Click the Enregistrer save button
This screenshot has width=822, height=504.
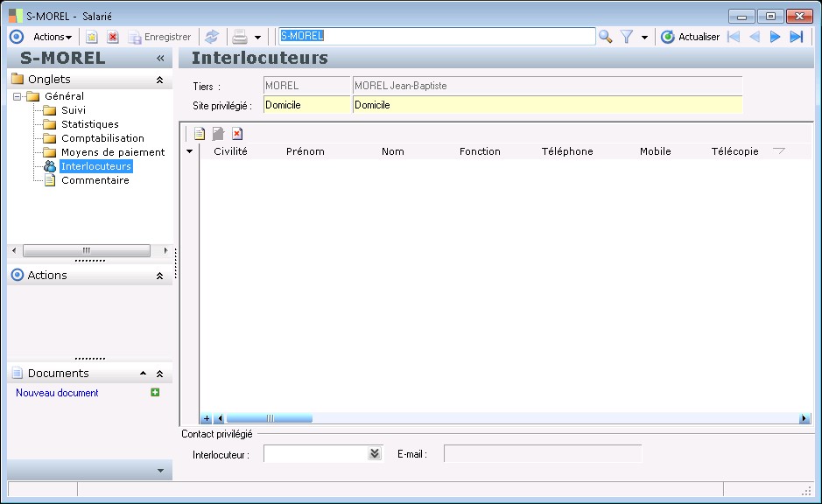(160, 37)
